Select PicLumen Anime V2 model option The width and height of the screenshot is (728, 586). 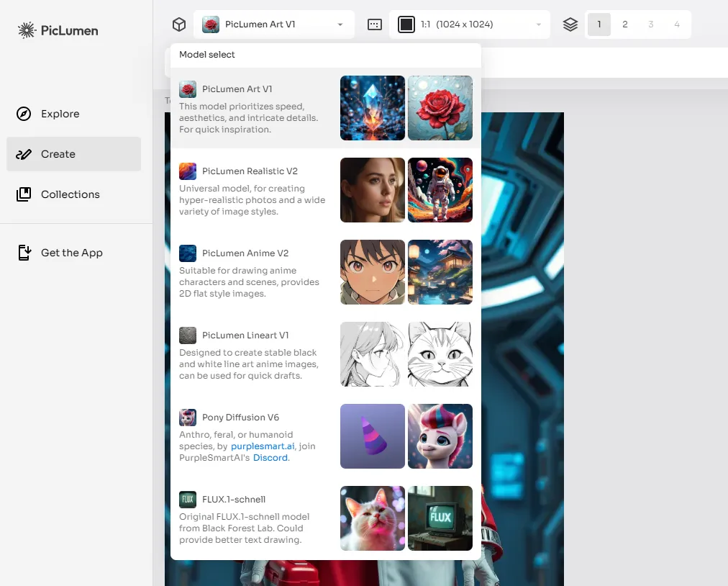coord(245,253)
